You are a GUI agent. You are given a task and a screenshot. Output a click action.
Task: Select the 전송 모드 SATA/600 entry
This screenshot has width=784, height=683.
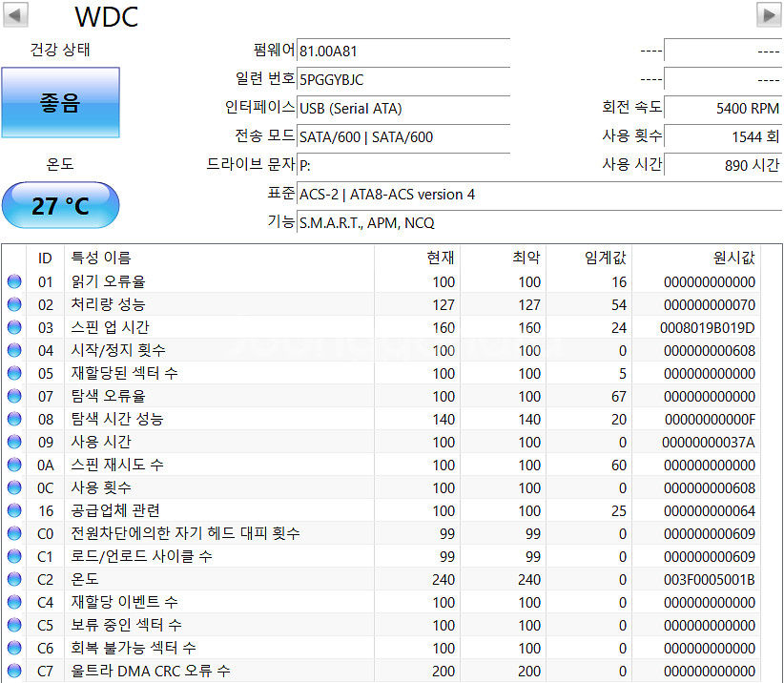[401, 136]
